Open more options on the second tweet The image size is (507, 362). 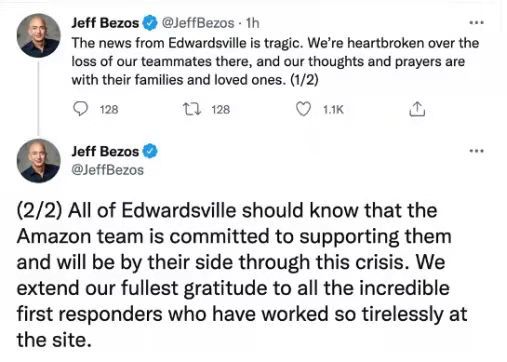pos(476,151)
